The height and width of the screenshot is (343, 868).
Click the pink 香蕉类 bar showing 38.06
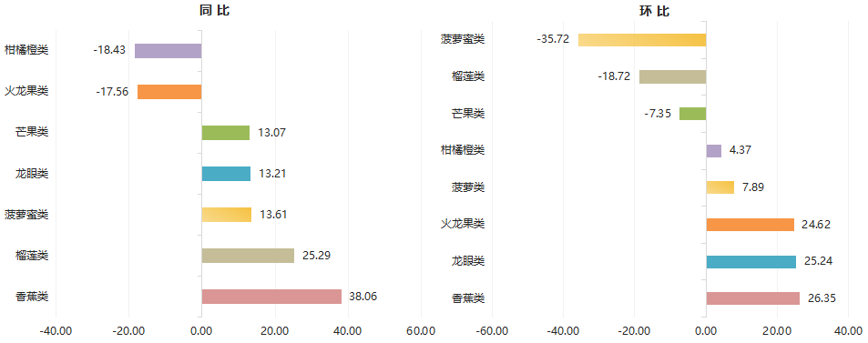pos(271,297)
